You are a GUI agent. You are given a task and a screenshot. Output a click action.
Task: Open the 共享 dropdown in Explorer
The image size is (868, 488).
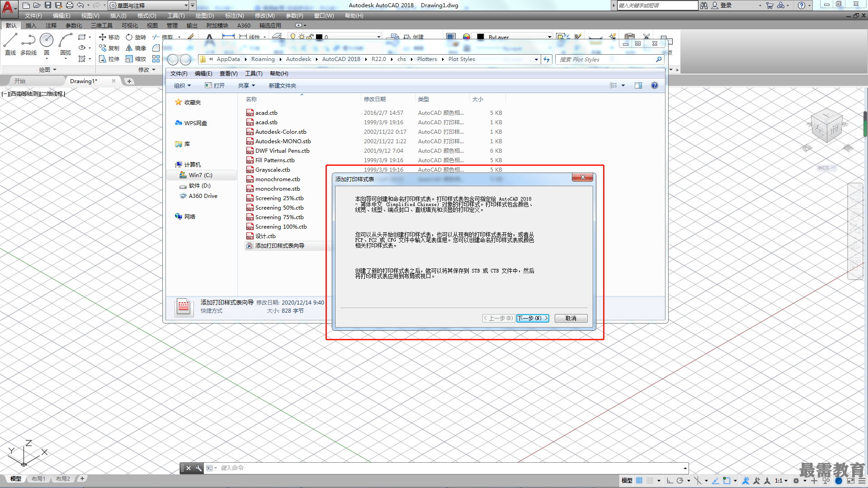246,85
